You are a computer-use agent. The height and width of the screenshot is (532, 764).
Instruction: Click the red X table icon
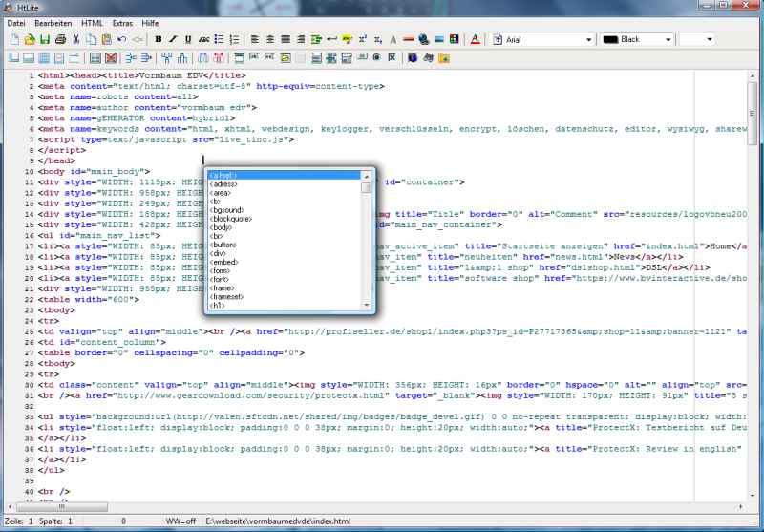(111, 58)
